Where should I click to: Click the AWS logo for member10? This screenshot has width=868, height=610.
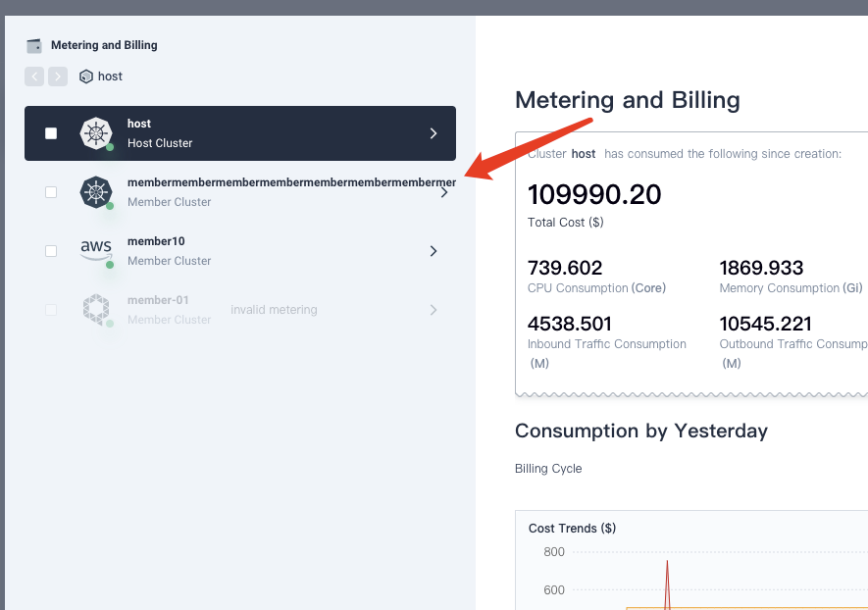click(x=96, y=251)
